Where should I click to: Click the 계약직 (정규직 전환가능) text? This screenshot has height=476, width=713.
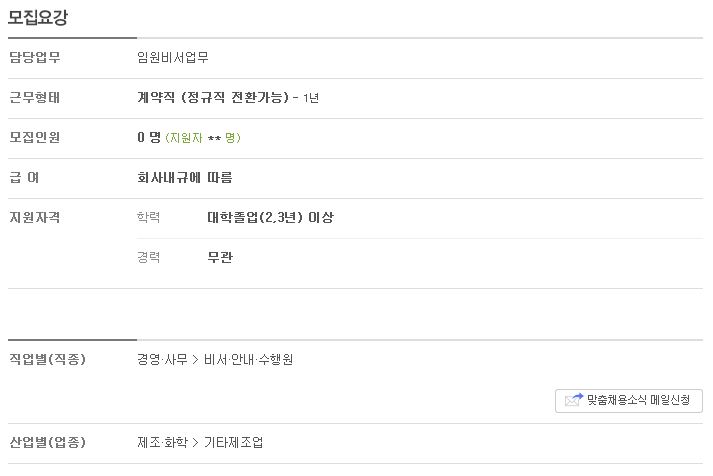pyautogui.click(x=213, y=97)
